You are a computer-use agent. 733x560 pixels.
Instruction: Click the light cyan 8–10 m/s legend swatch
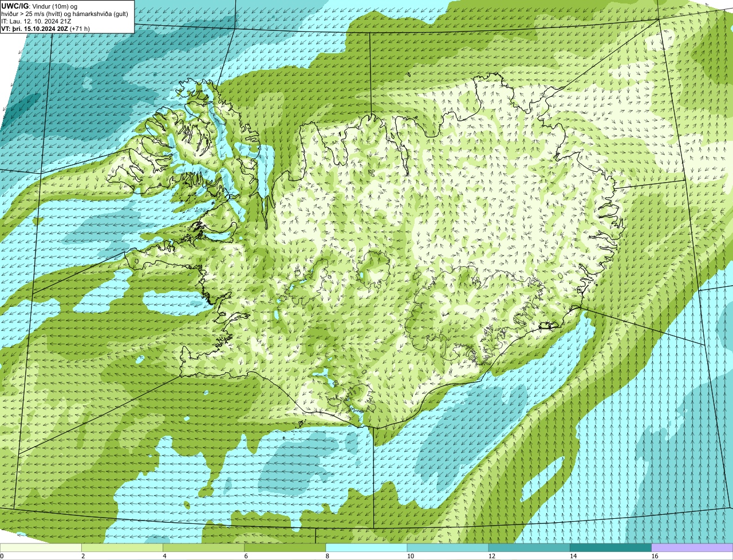[x=366, y=547]
